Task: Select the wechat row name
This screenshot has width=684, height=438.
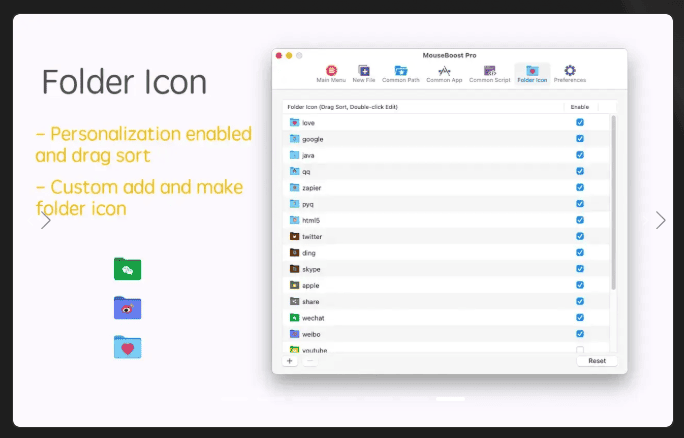Action: click(313, 318)
